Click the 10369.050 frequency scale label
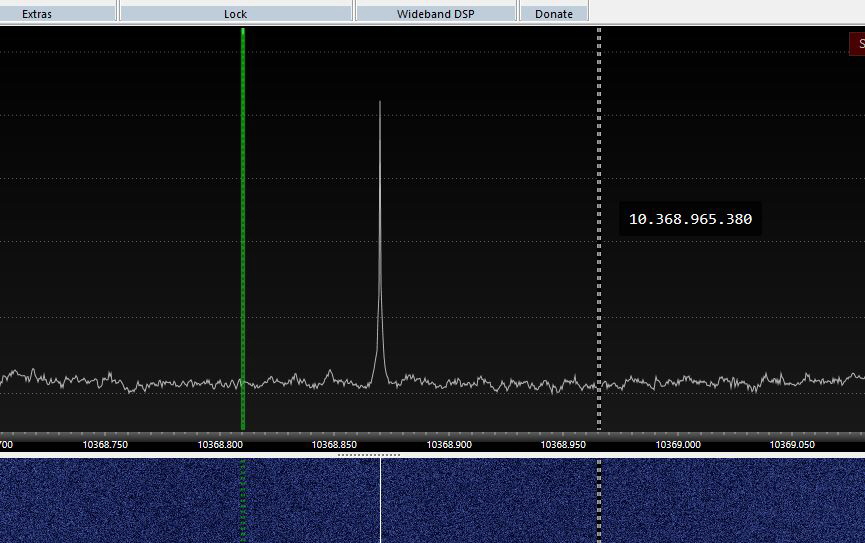This screenshot has width=865, height=543. 792,444
